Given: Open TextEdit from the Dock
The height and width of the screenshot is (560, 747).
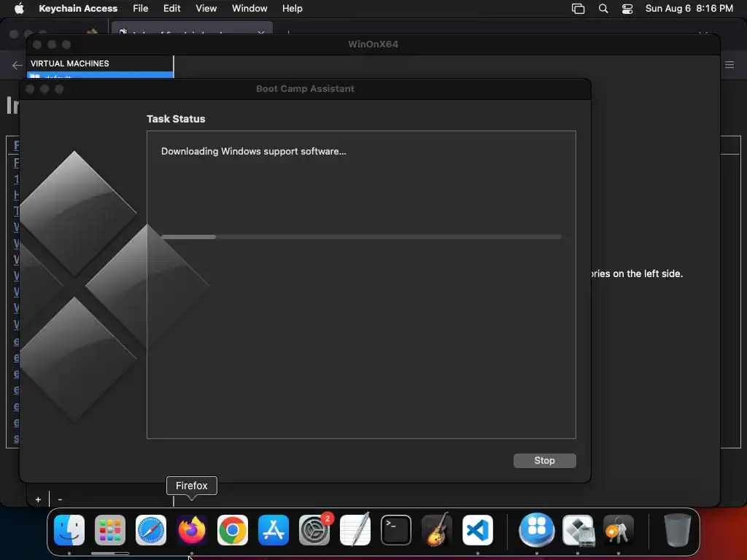Looking at the screenshot, I should pos(355,529).
